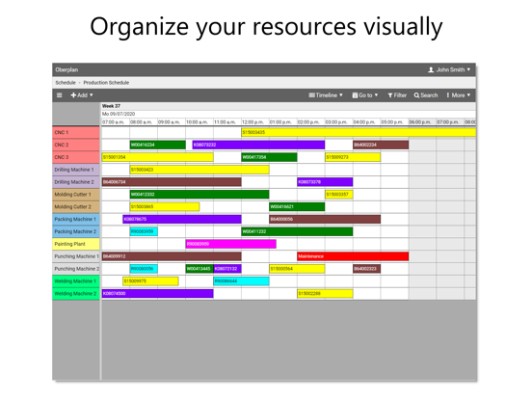Viewport: 532px width, 399px height.
Task: Select the Packing Machine 1 resource
Action: (76, 219)
